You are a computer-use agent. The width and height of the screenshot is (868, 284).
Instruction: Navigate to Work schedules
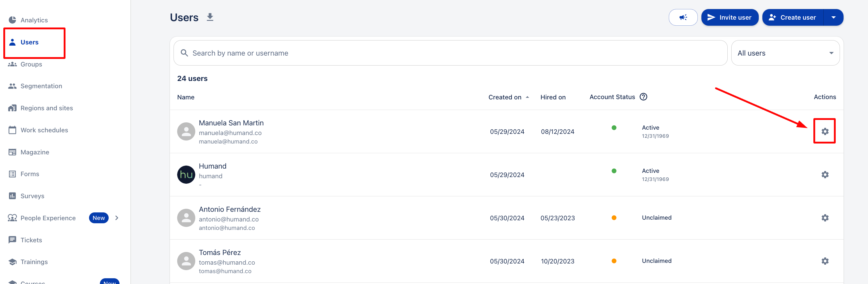44,130
